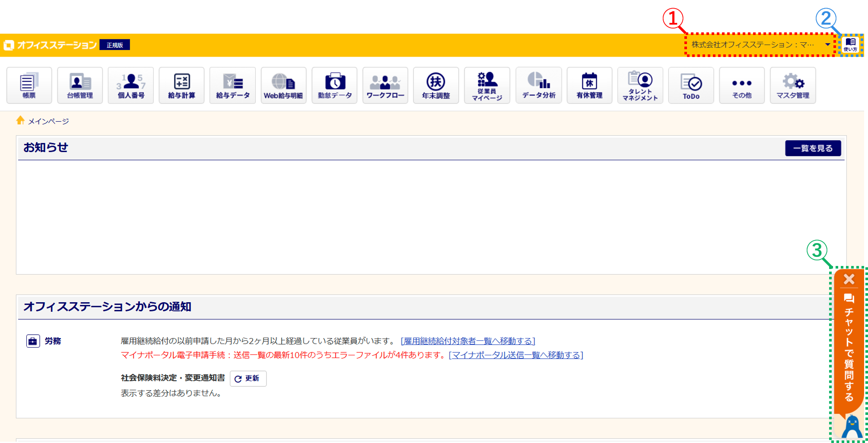The height and width of the screenshot is (443, 868).
Task: Open the 帳票 forms icon
Action: 29,85
